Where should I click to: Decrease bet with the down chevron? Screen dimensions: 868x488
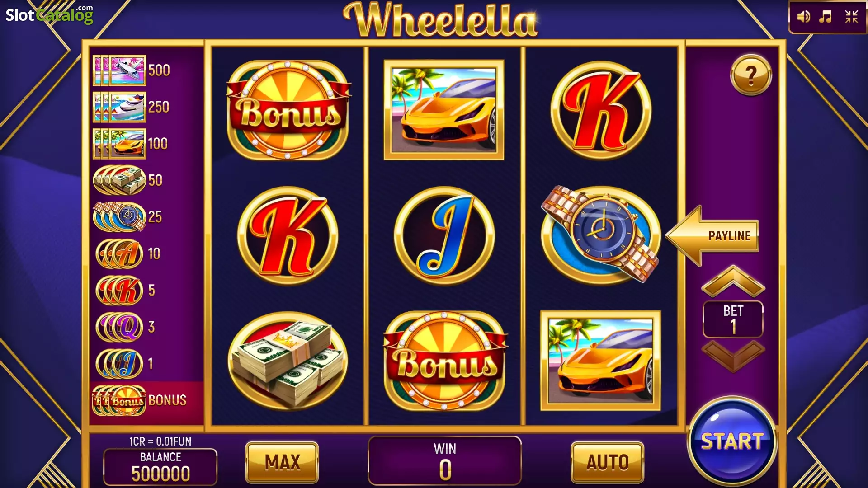click(x=733, y=356)
